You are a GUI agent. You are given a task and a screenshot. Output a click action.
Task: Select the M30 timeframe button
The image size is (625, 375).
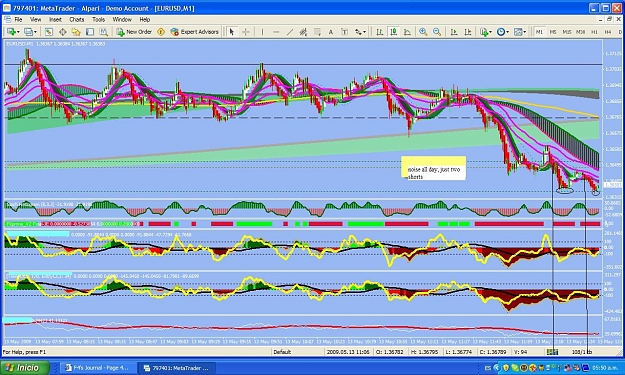point(580,32)
